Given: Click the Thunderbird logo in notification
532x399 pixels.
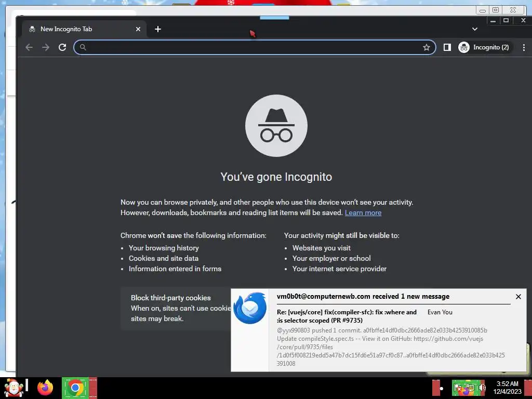Looking at the screenshot, I should pyautogui.click(x=250, y=308).
